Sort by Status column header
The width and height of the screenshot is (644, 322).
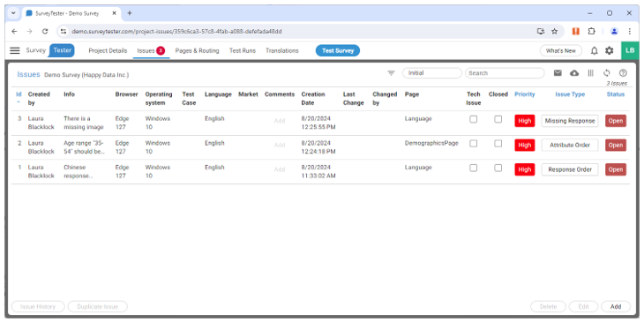tap(615, 94)
